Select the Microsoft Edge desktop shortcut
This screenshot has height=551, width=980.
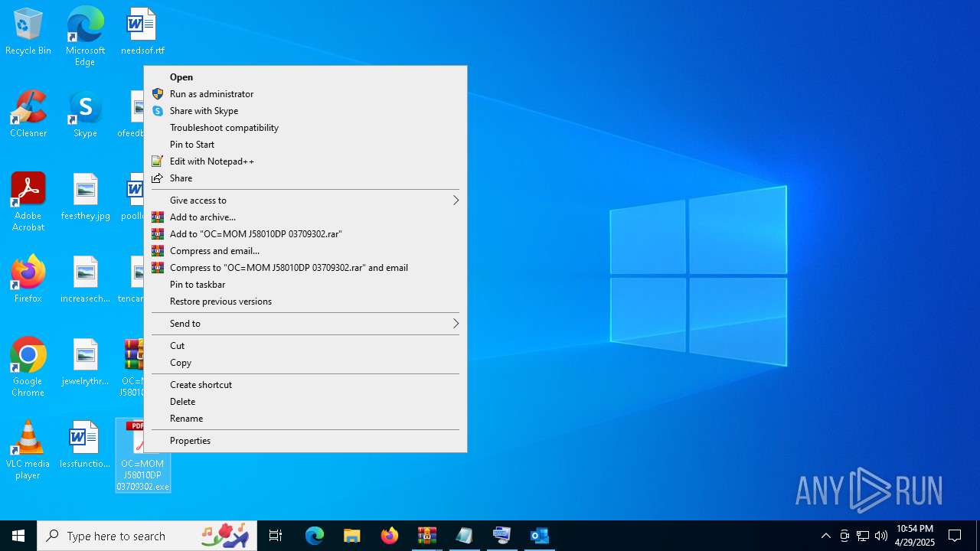tap(85, 37)
